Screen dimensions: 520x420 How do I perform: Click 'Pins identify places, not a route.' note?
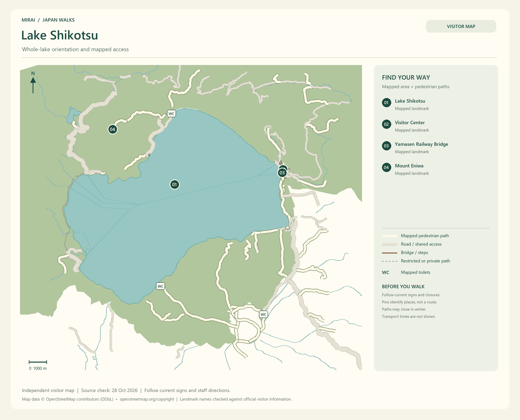click(409, 302)
